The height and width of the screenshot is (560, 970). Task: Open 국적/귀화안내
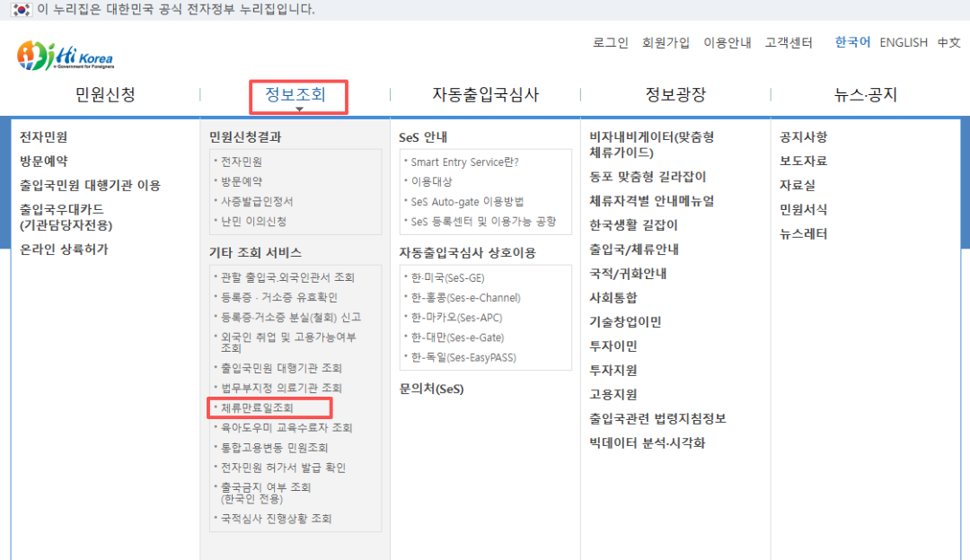point(627,273)
